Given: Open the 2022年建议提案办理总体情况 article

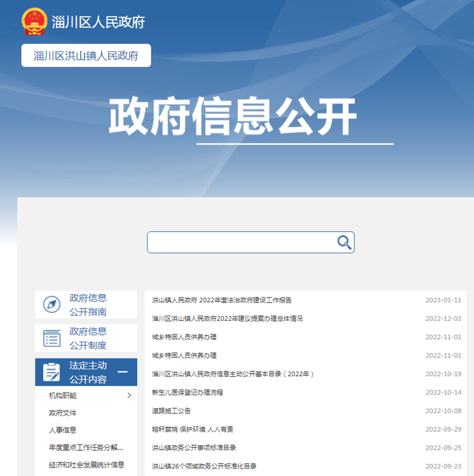Looking at the screenshot, I should pos(227,319).
